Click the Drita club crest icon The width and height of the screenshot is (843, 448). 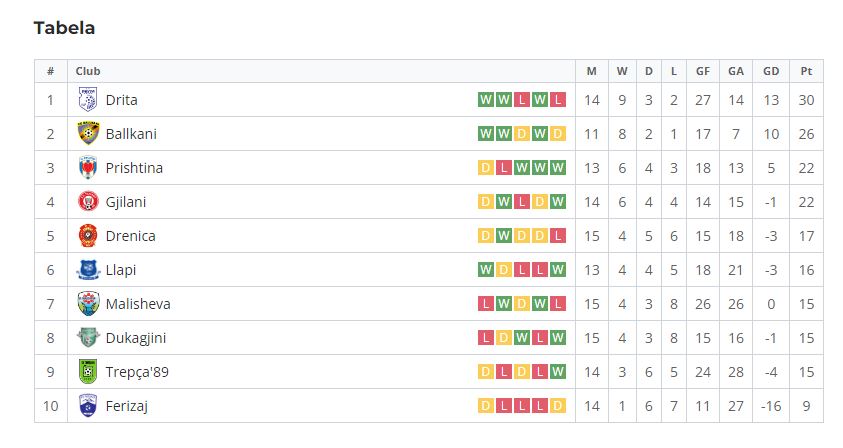(x=88, y=99)
